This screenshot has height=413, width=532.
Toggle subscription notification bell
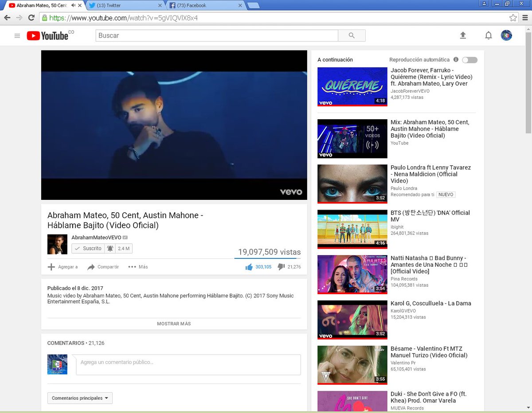pos(110,249)
